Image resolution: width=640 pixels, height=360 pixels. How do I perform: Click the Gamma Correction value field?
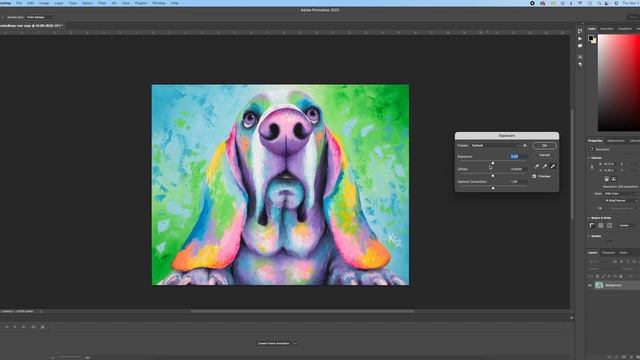point(518,182)
